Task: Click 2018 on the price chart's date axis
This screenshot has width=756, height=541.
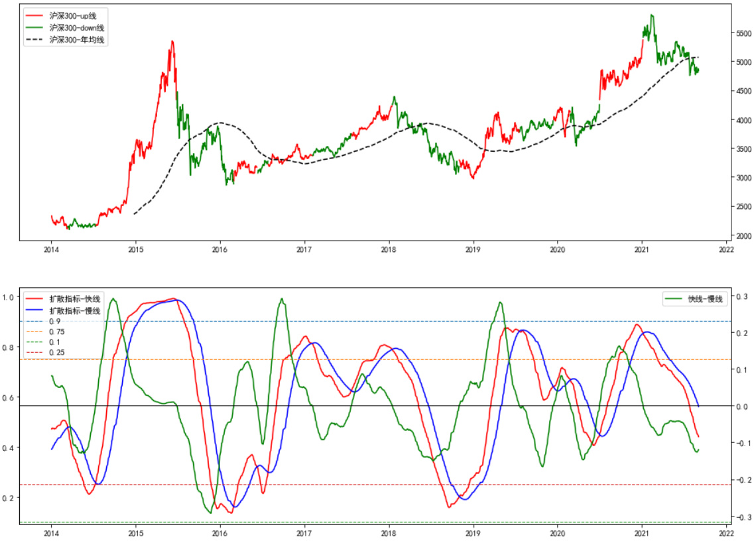Action: (x=389, y=250)
